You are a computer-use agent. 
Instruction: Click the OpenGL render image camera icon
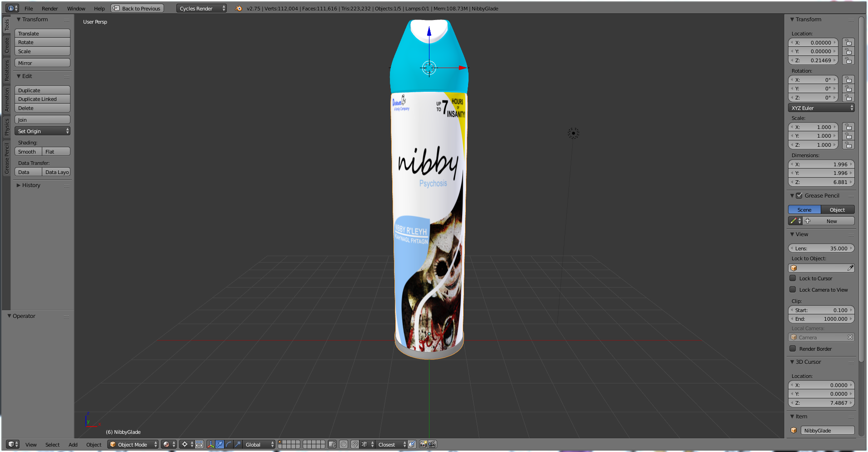pos(423,444)
